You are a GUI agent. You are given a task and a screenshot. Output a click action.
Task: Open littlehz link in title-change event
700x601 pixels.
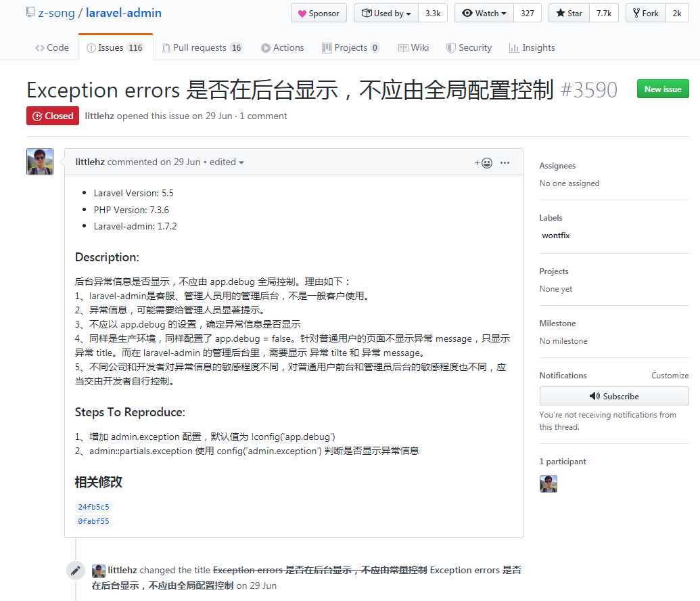pos(122,570)
